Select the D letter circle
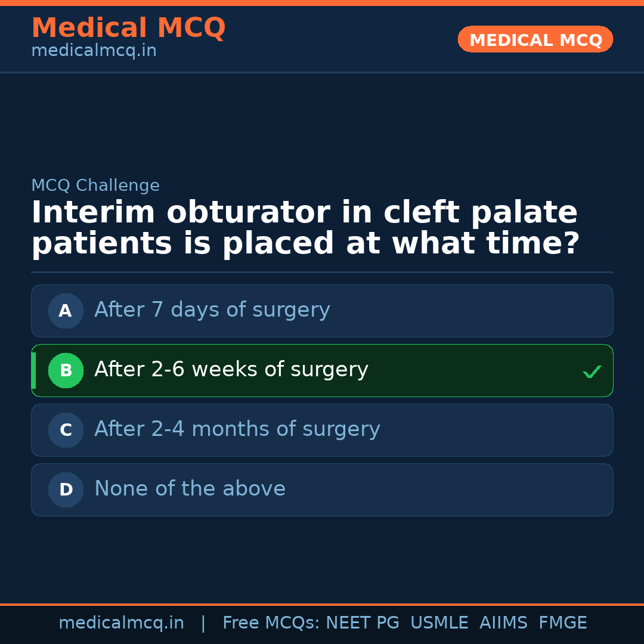 [x=66, y=490]
